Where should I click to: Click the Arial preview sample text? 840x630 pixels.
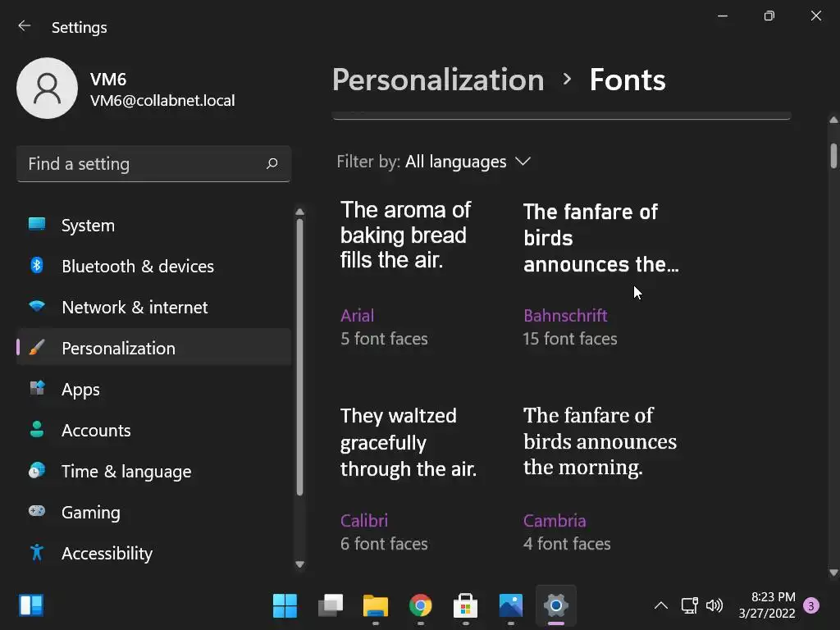point(405,235)
